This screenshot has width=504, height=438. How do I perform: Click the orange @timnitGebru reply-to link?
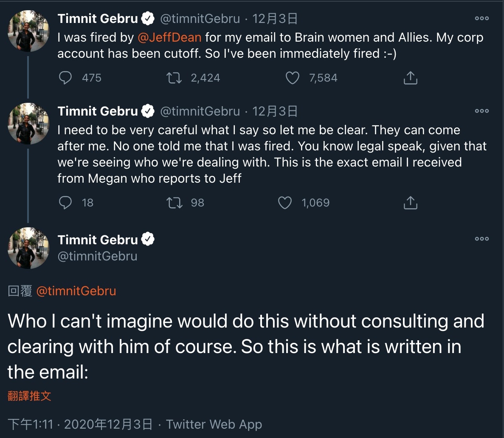(x=76, y=291)
